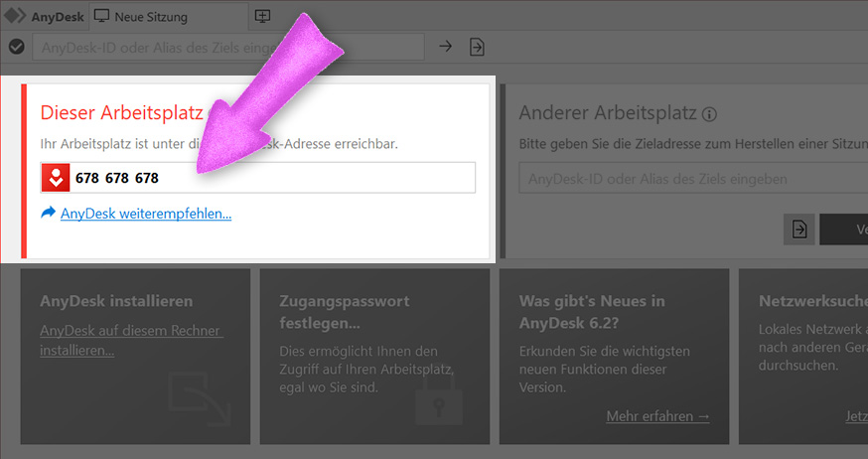The image size is (868, 459).
Task: Focus the top AnyDesk-ID address bar
Action: 228,47
